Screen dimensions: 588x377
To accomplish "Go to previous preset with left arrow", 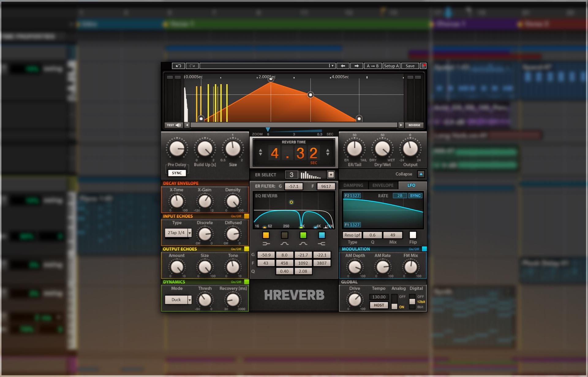I will (x=343, y=66).
